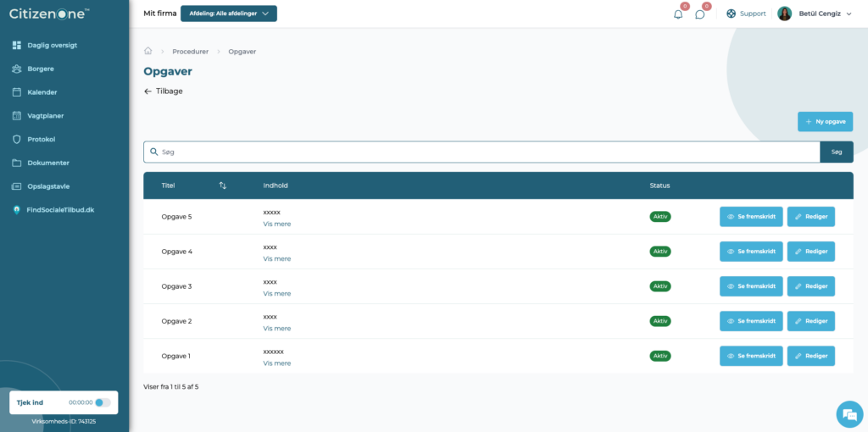The height and width of the screenshot is (432, 868).
Task: Open the chat messages bubble icon
Action: pyautogui.click(x=699, y=14)
